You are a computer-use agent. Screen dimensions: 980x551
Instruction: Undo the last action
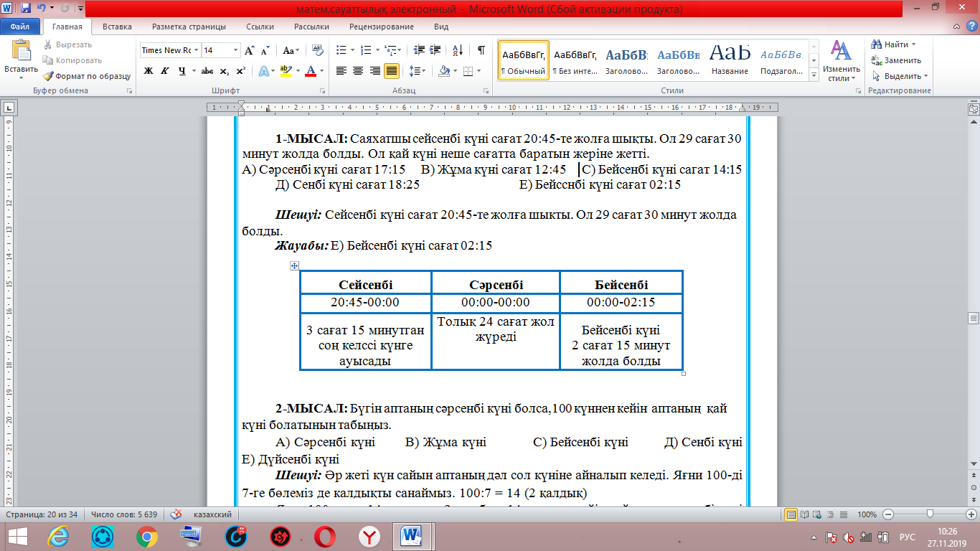click(x=42, y=9)
